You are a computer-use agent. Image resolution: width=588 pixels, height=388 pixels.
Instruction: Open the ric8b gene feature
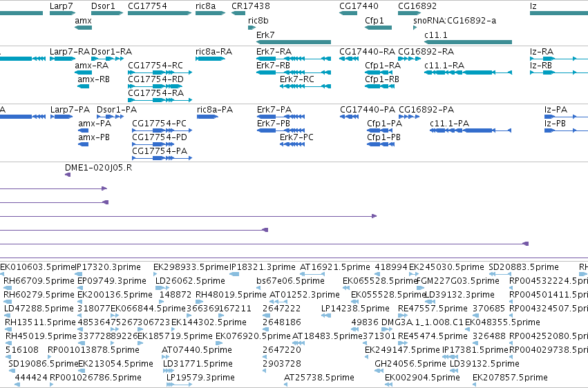pyautogui.click(x=252, y=28)
